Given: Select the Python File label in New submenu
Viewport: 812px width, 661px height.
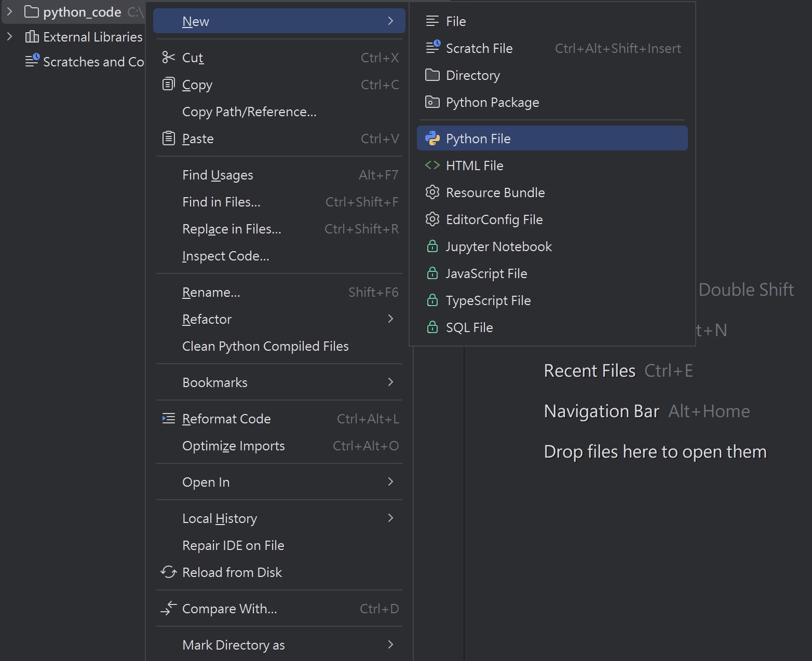Looking at the screenshot, I should [x=478, y=139].
